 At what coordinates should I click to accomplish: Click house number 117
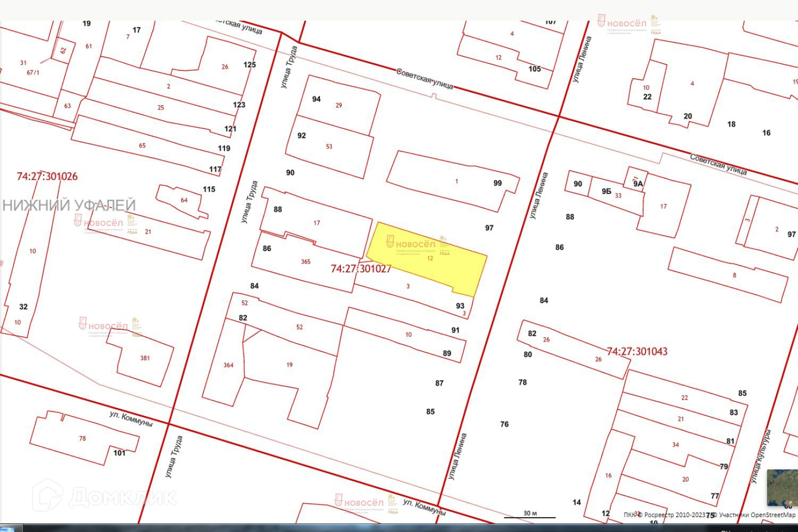(x=215, y=170)
